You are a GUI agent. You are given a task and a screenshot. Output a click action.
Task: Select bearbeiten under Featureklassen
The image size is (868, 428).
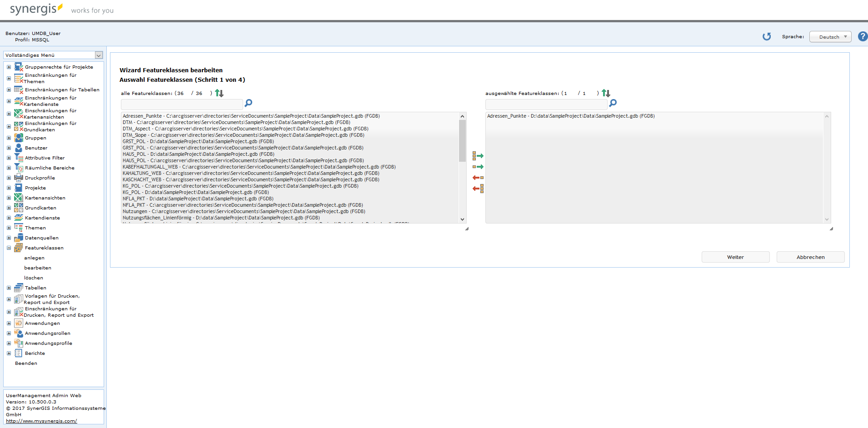tap(38, 268)
